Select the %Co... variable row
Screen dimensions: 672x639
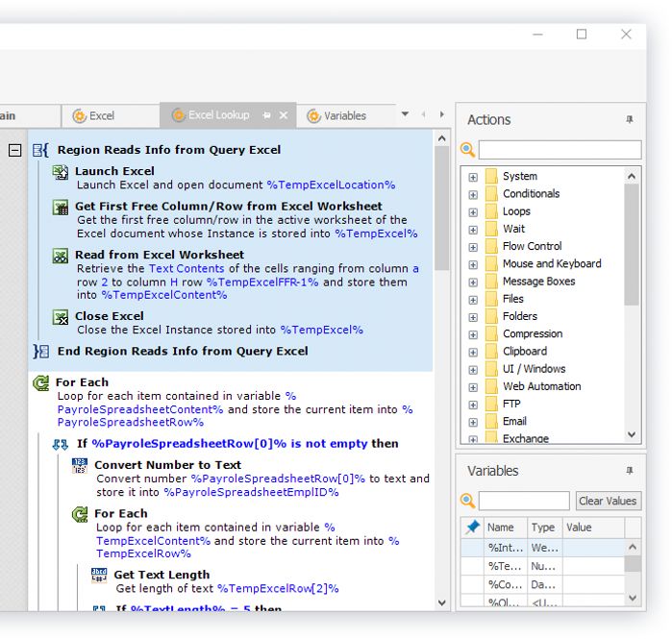[542, 584]
